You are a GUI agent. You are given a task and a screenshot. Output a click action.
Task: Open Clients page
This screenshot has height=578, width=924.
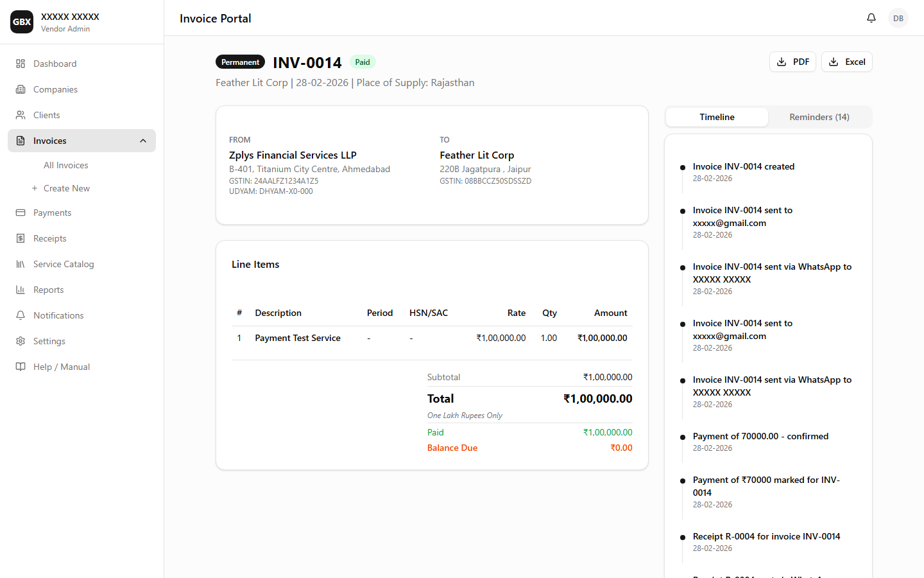(x=81, y=115)
